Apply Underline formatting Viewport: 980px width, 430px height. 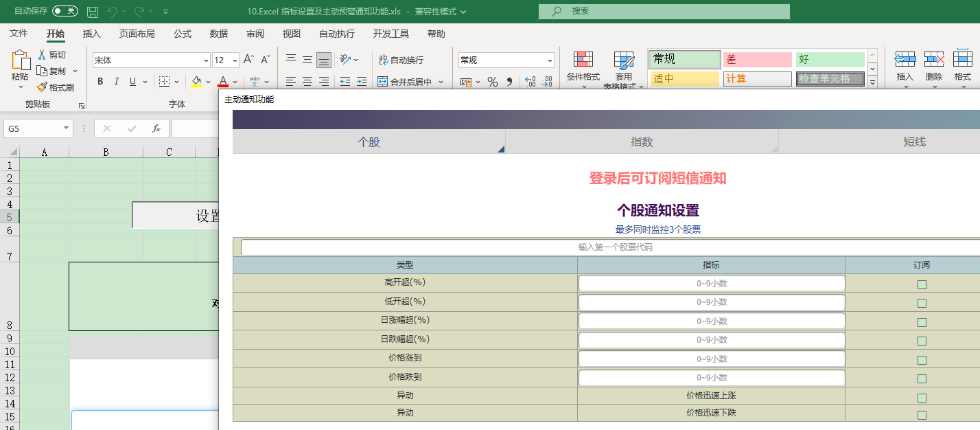tap(132, 82)
